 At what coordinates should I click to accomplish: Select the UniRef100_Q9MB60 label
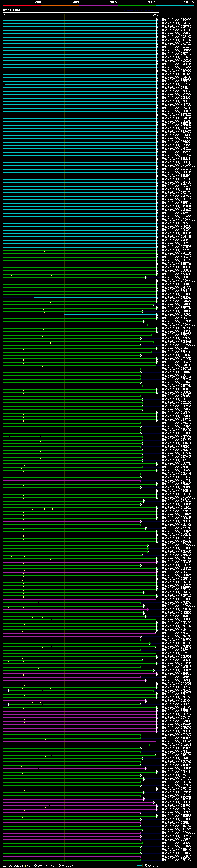[x=177, y=50]
